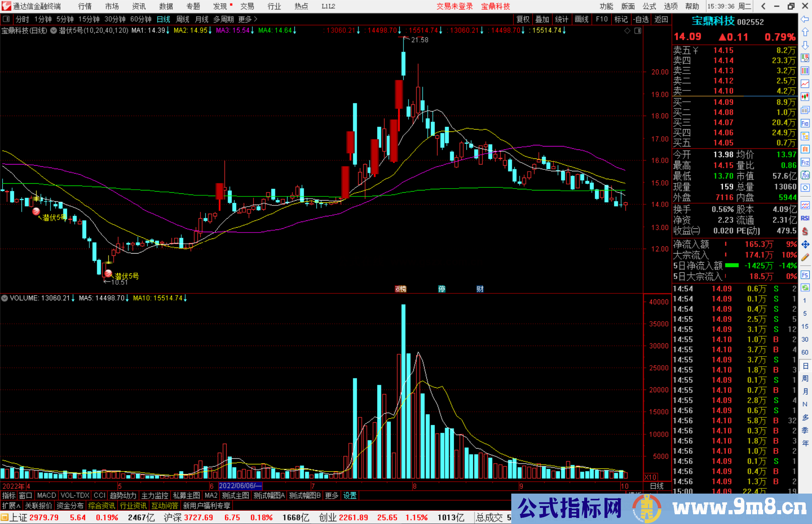Toggle the panel icon at chart top-right
Viewport: 812px width, 524px height.
coord(638,31)
